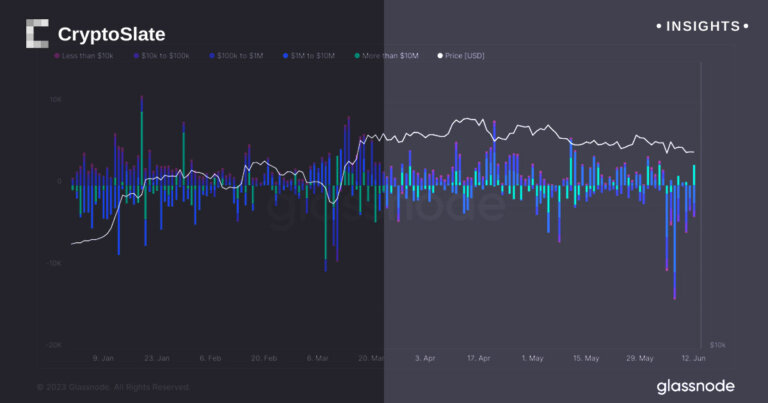Toggle the Less than $10k series label

[91, 54]
